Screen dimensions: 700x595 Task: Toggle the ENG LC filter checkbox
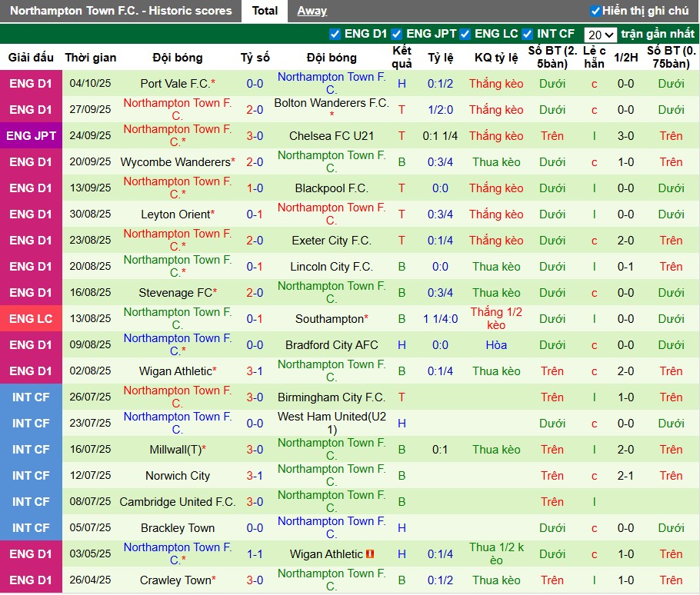tap(465, 34)
